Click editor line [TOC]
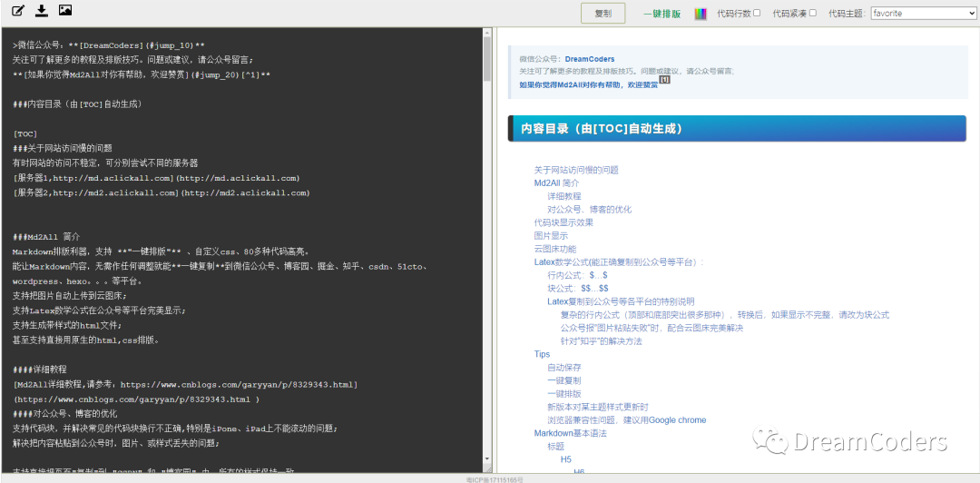This screenshot has width=980, height=483. click(25, 133)
